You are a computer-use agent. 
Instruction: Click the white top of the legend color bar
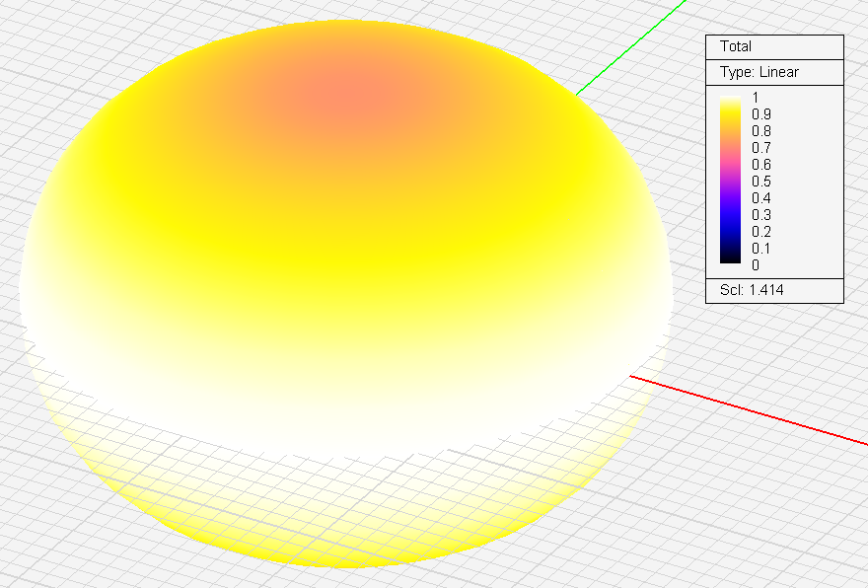731,100
